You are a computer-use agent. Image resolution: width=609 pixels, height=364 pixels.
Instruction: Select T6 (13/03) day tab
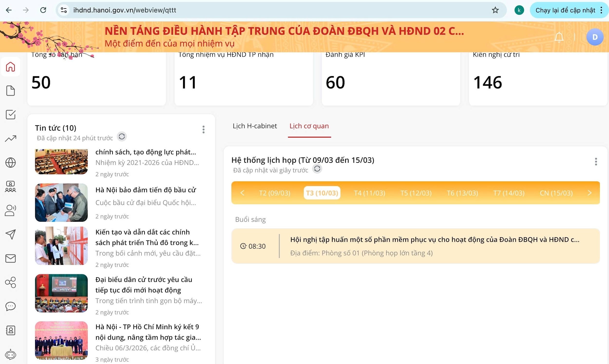pos(462,193)
